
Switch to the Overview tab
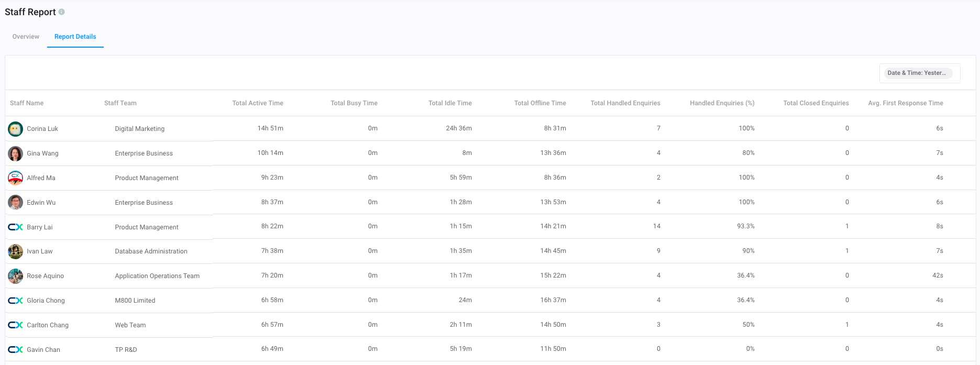click(26, 37)
